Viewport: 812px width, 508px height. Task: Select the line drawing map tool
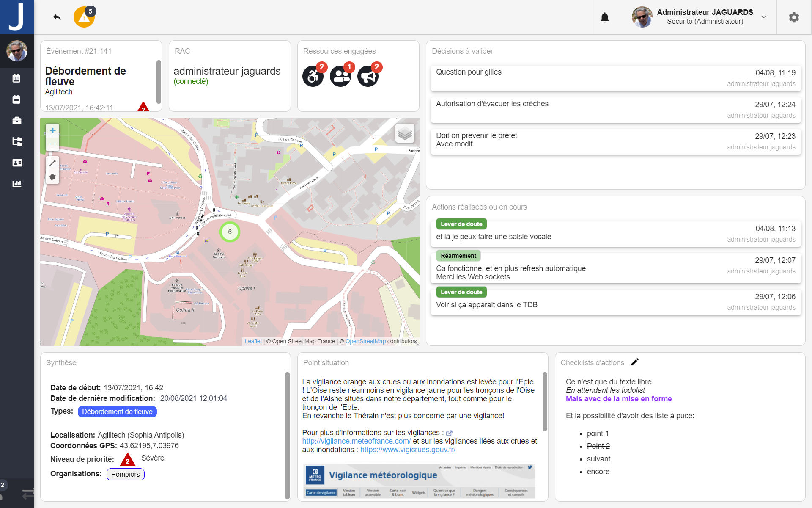tap(52, 163)
